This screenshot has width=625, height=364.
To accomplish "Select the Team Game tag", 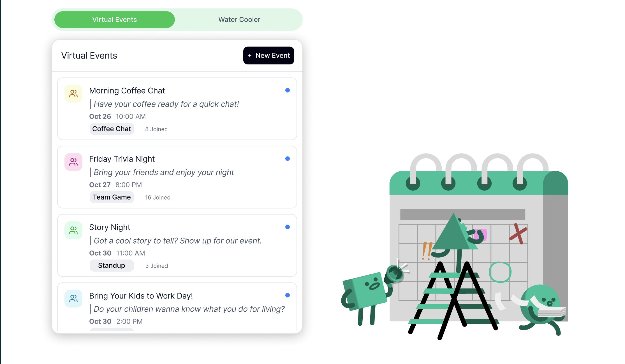I will pyautogui.click(x=112, y=197).
